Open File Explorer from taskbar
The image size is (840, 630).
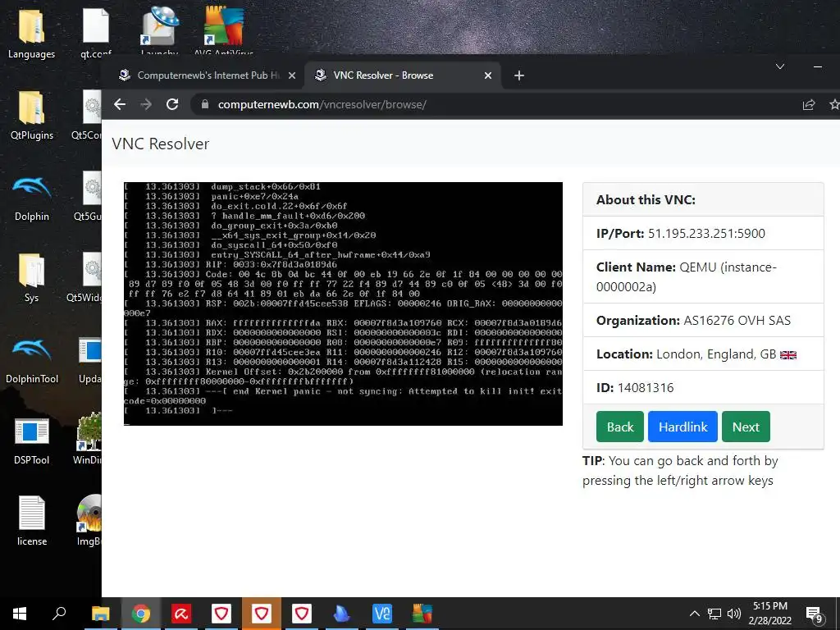pyautogui.click(x=101, y=614)
